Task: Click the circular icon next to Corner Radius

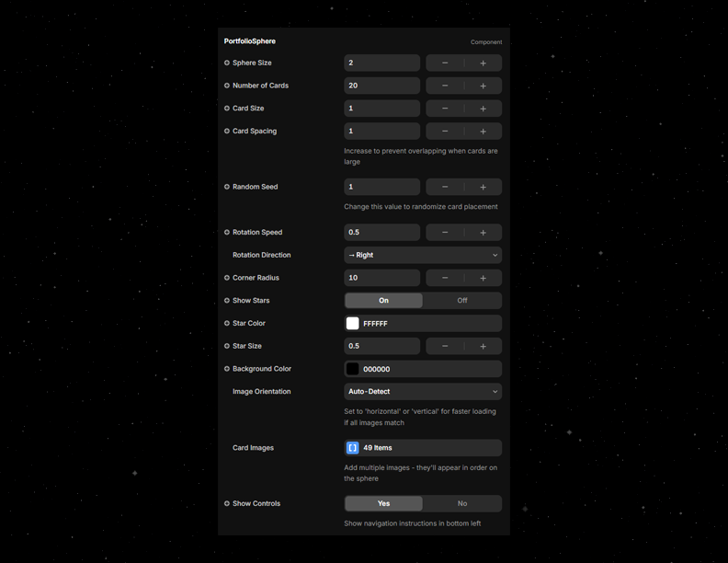Action: coord(227,278)
